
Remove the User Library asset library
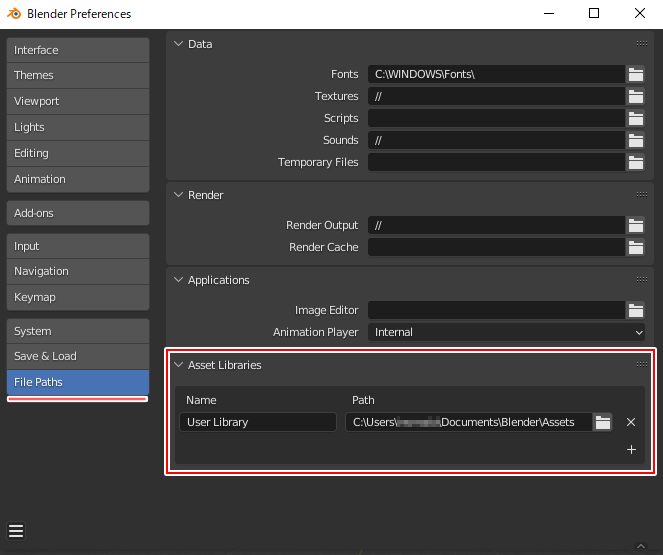(631, 422)
